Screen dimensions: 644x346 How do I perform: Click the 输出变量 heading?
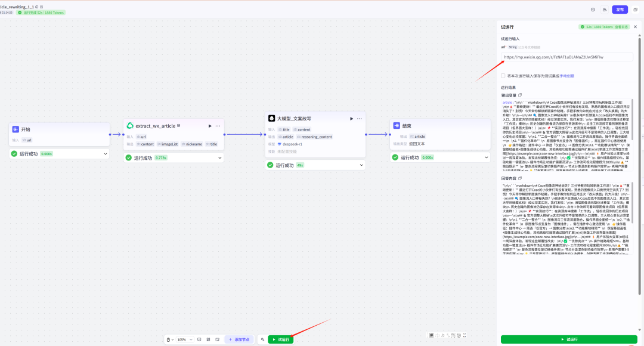coord(509,95)
